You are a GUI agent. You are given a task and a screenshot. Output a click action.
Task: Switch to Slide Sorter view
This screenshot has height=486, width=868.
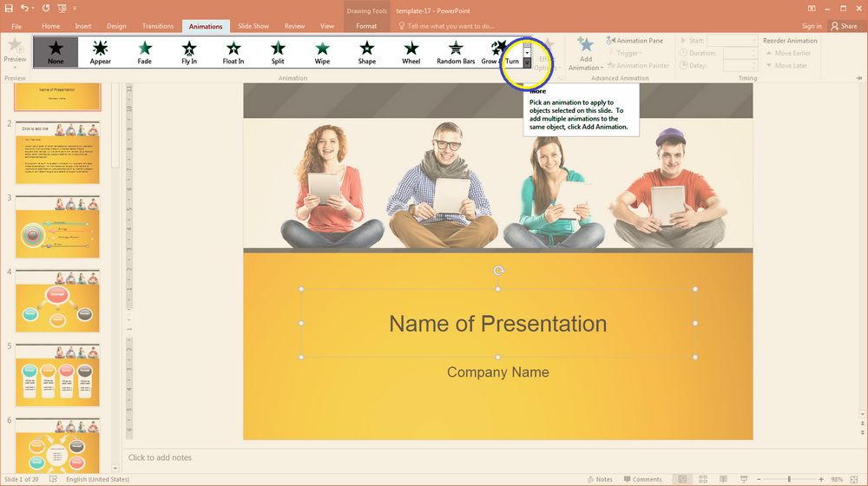click(x=703, y=479)
